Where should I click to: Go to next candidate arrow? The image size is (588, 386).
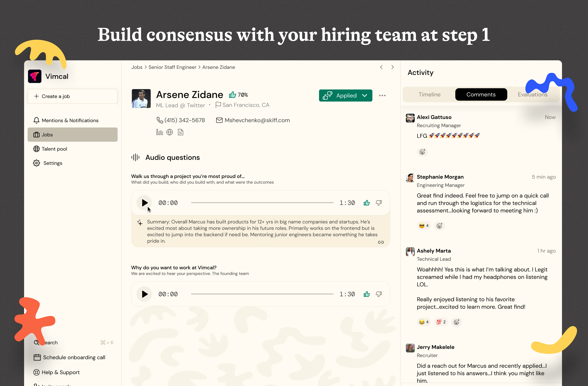[393, 67]
